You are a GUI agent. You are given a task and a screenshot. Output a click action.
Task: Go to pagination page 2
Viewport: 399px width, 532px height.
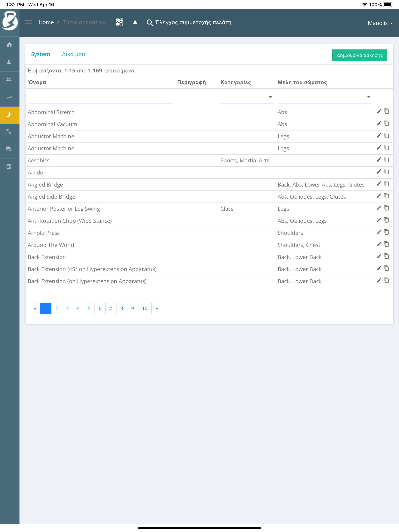(56, 308)
